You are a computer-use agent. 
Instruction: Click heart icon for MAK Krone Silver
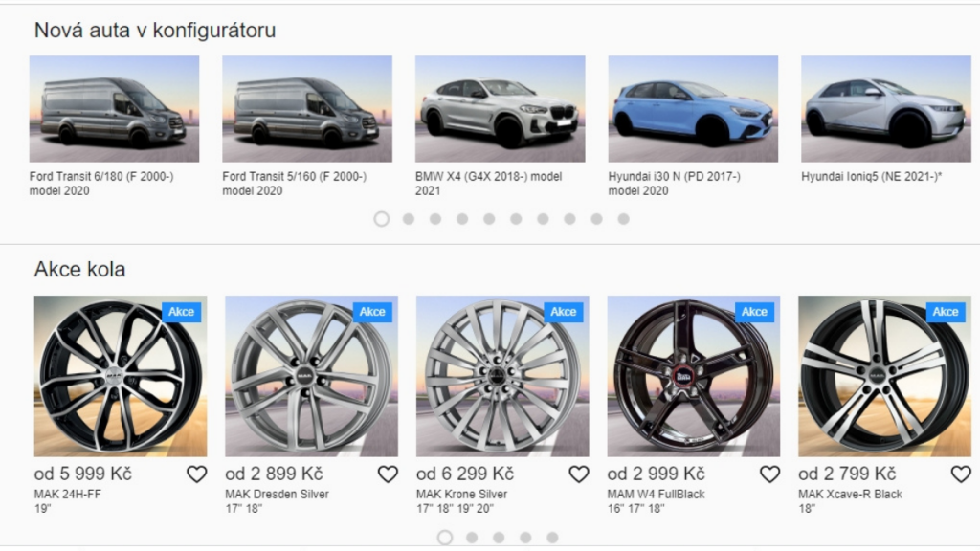(x=579, y=474)
